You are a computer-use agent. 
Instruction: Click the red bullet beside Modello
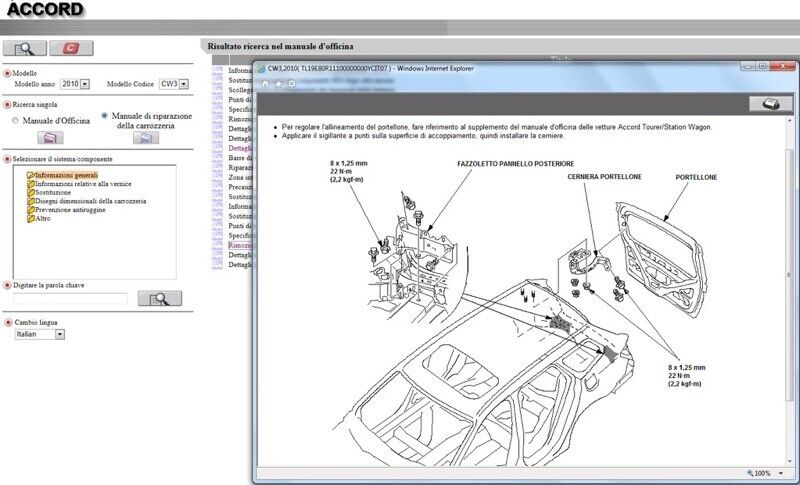pos(7,73)
